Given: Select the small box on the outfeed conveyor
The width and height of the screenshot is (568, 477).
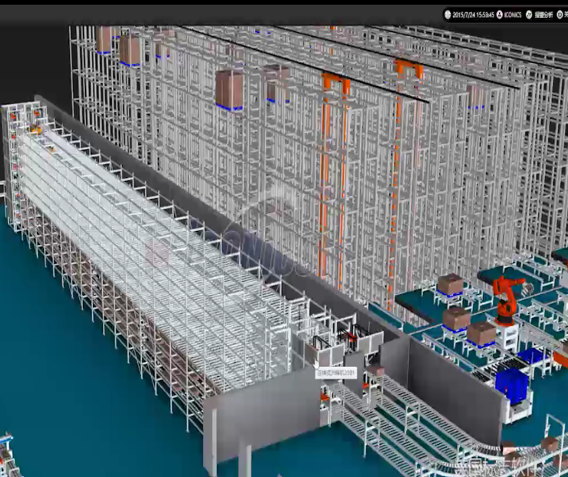Looking at the screenshot, I should 376,371.
